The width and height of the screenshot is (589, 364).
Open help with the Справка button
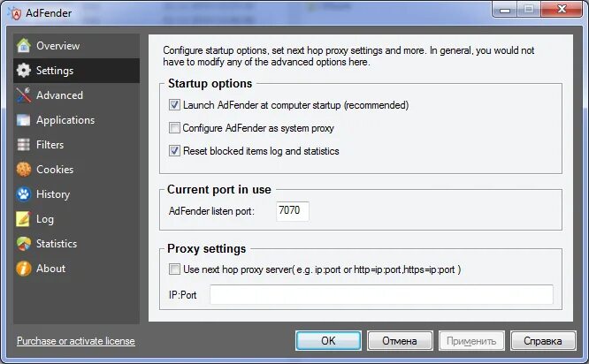[x=543, y=341]
